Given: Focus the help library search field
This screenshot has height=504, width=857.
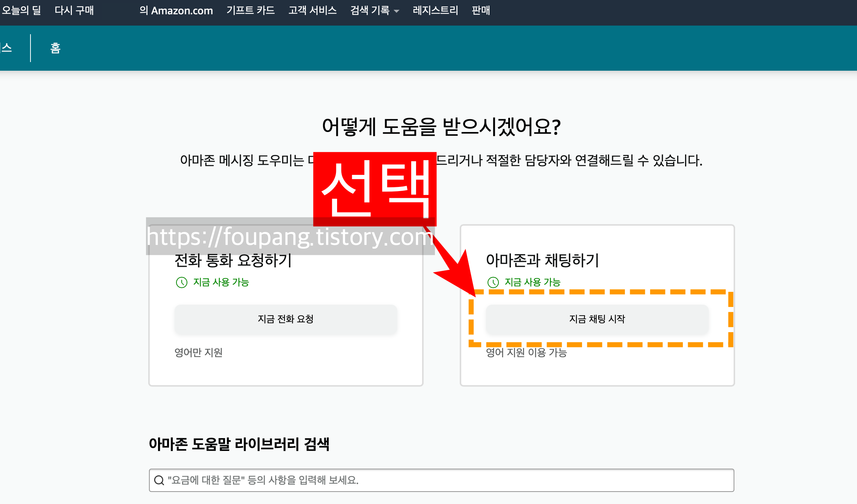Looking at the screenshot, I should [x=441, y=480].
